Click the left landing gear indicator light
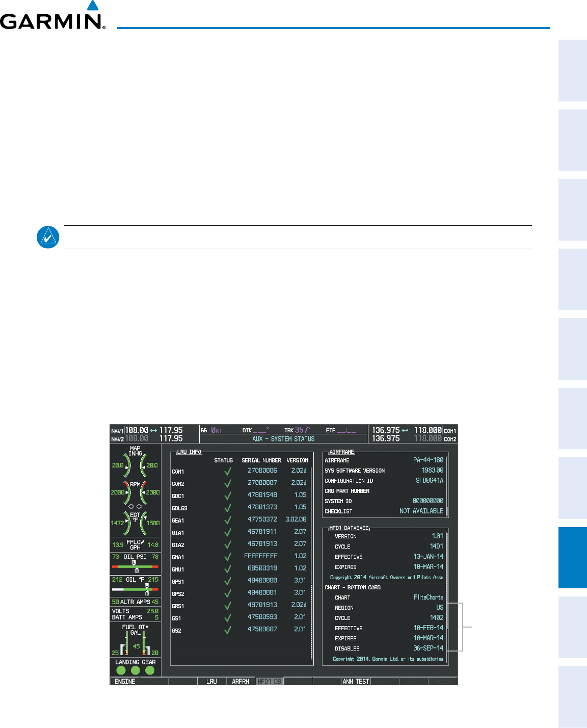 121,670
